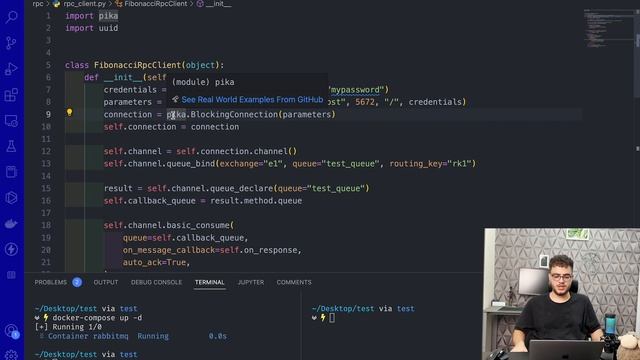Screen dimensions: 640x360
Task: Switch to the JUPYTER panel tab
Action: pos(251,282)
